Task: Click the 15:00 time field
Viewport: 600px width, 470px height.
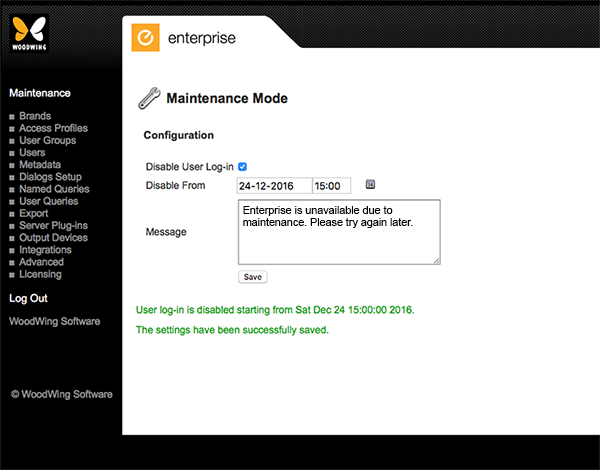Action: point(332,186)
